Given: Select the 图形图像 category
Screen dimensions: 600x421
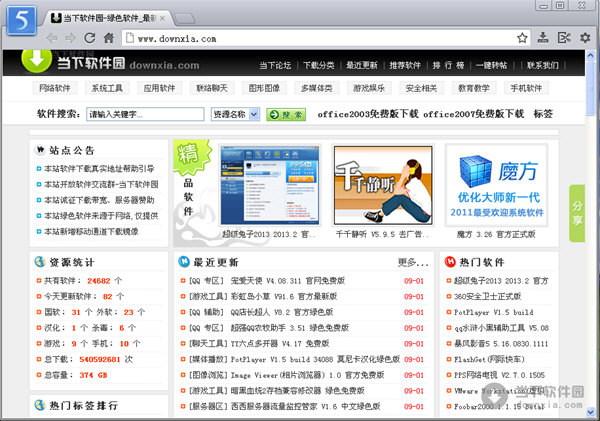Looking at the screenshot, I should (264, 88).
